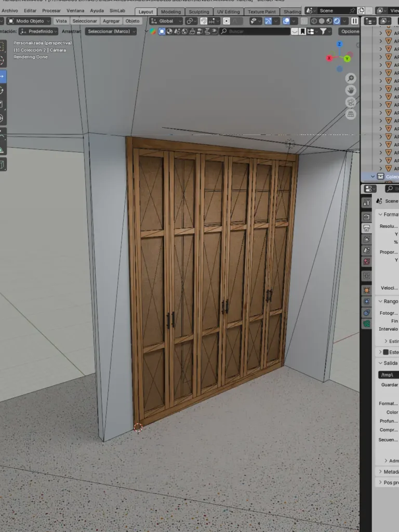
Task: Click the green Y axis gizmo ball
Action: tap(347, 59)
